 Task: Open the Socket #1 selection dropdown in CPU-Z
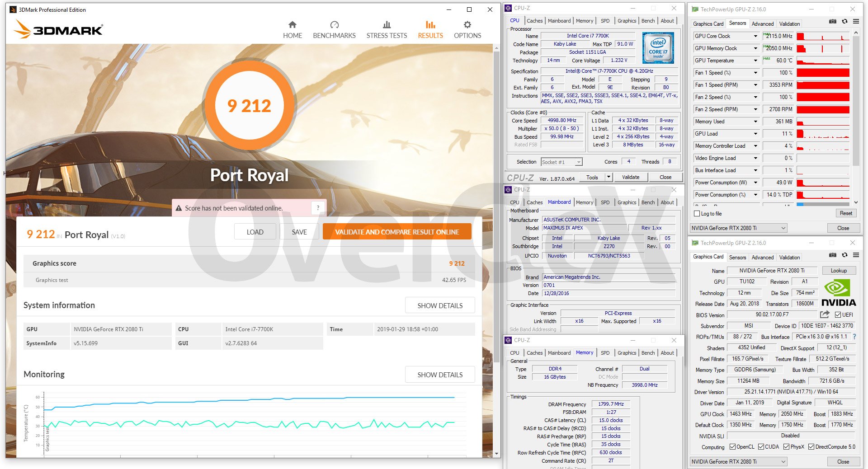[578, 162]
